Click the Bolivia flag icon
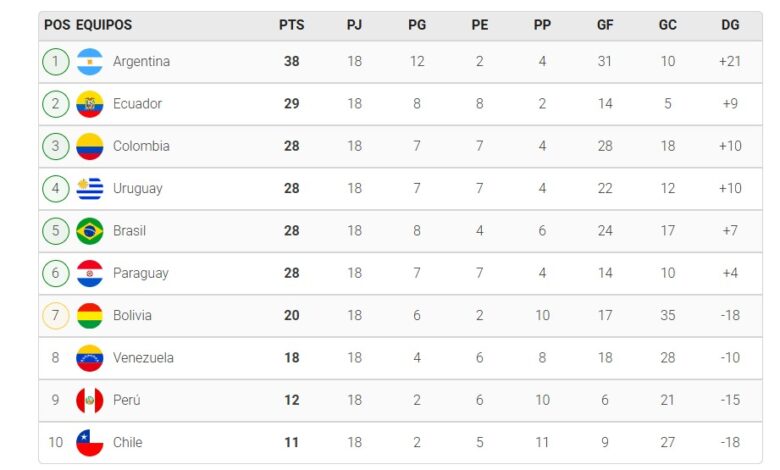Screen dimensions: 780x470 pos(90,316)
